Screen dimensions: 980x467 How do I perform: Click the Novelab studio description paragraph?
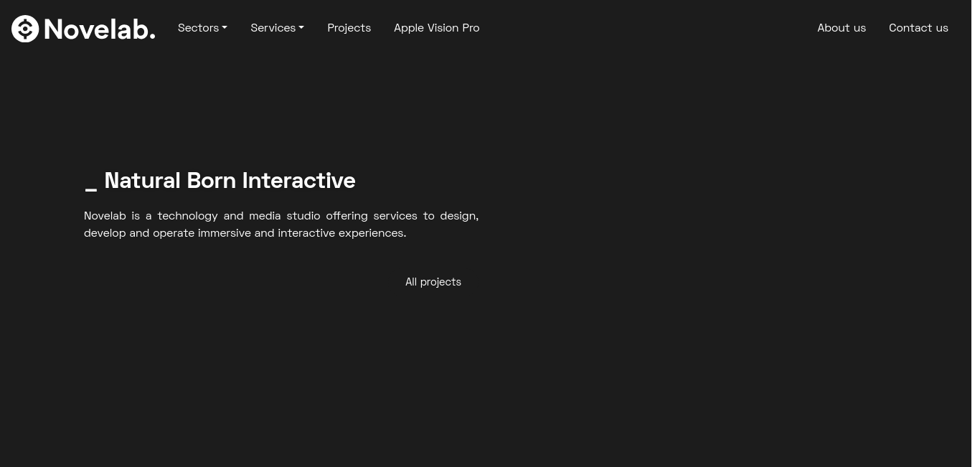(x=281, y=225)
